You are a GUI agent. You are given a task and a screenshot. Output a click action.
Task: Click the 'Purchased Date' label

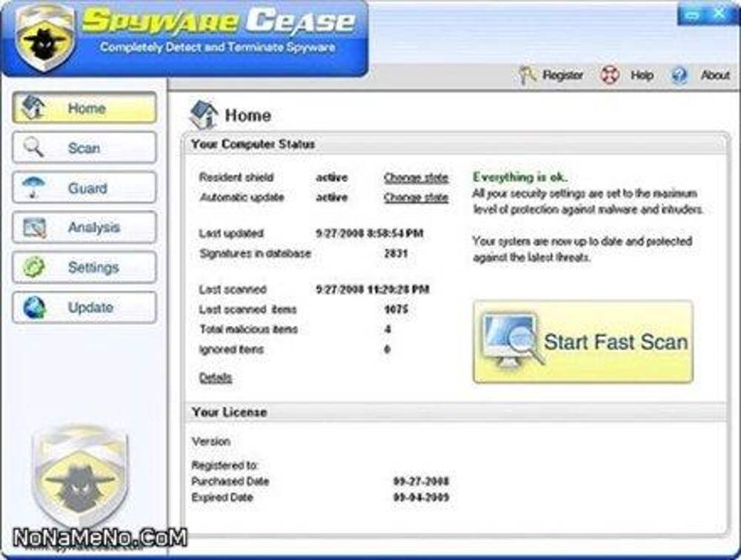230,481
